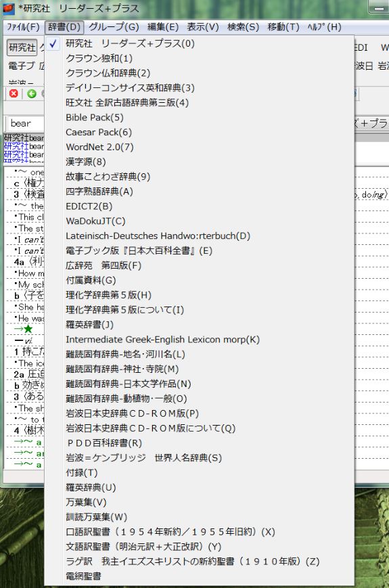This screenshot has height=588, width=389.
Task: Open the 表示(V) menu
Action: click(x=203, y=27)
